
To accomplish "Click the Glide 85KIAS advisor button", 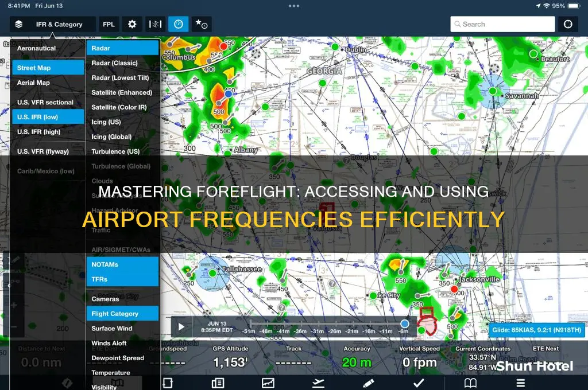I will tap(537, 330).
